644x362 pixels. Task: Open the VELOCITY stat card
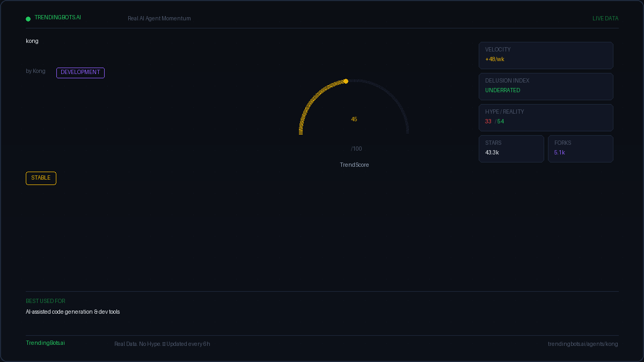pos(546,55)
